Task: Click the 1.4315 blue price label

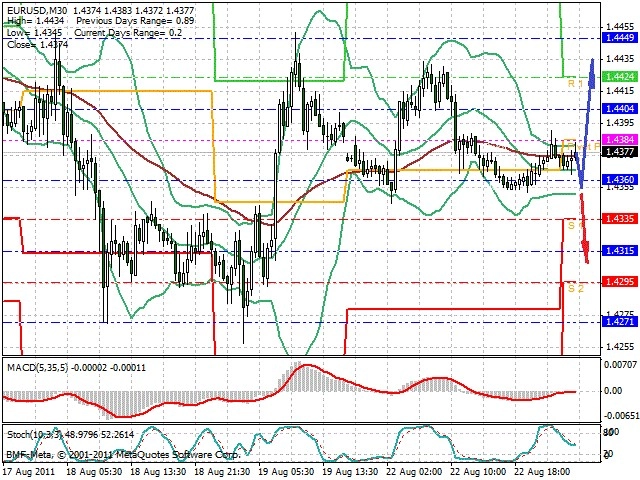Action: tap(620, 251)
